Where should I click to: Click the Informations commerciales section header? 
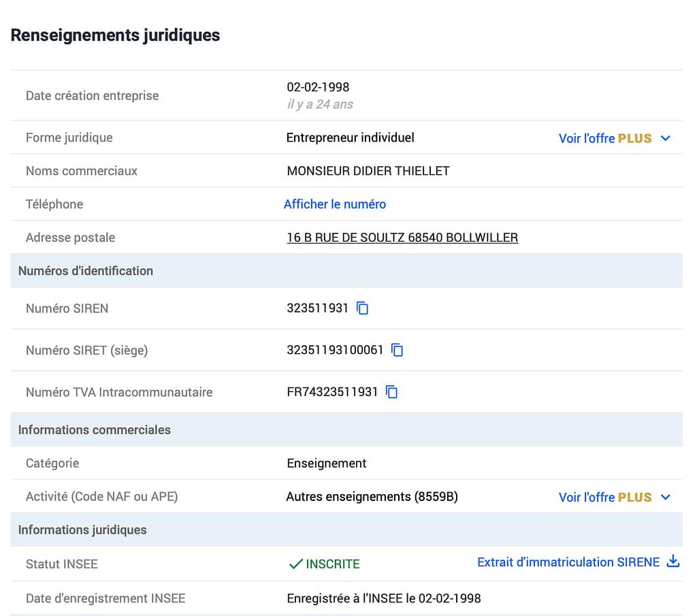95,430
